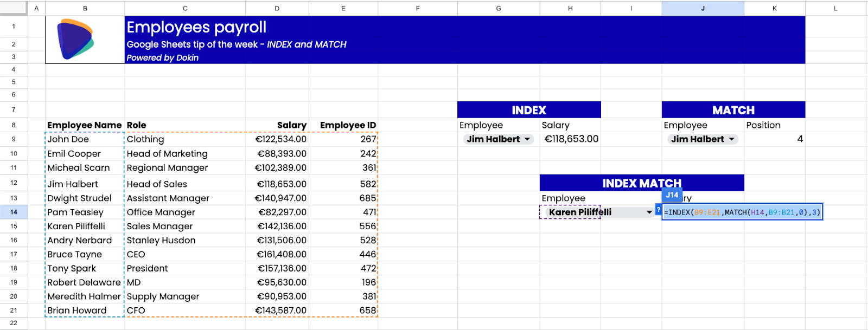Select the Head of Marketing cell
The image size is (868, 330).
click(x=185, y=154)
